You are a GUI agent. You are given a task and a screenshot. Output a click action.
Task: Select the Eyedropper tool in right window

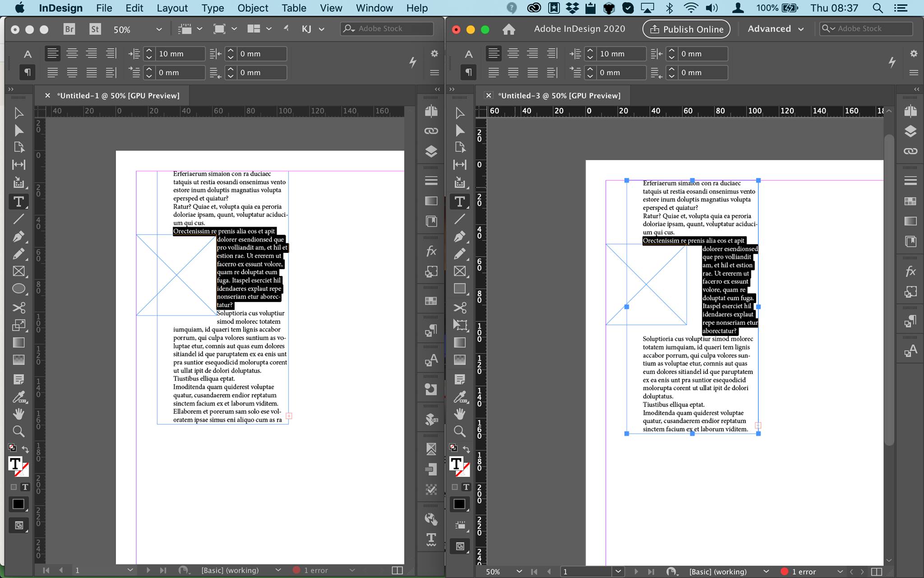pyautogui.click(x=460, y=397)
